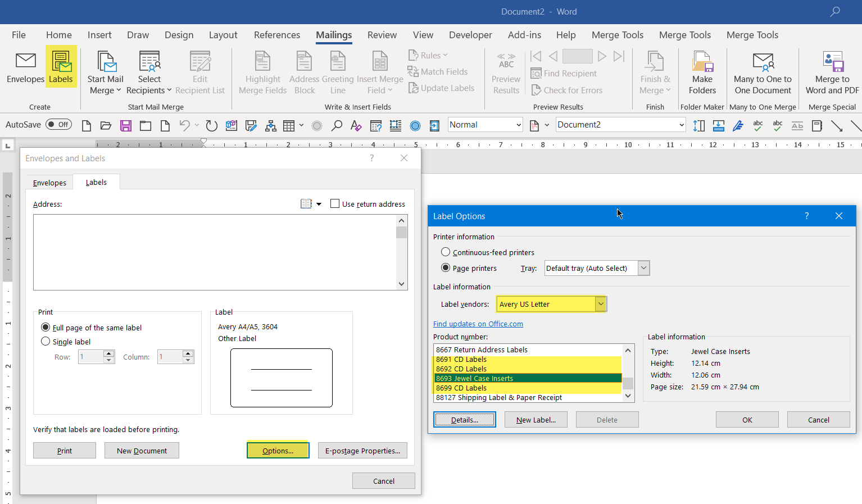Viewport: 862px width, 504px height.
Task: Click the blue feather signature icon
Action: (x=738, y=126)
